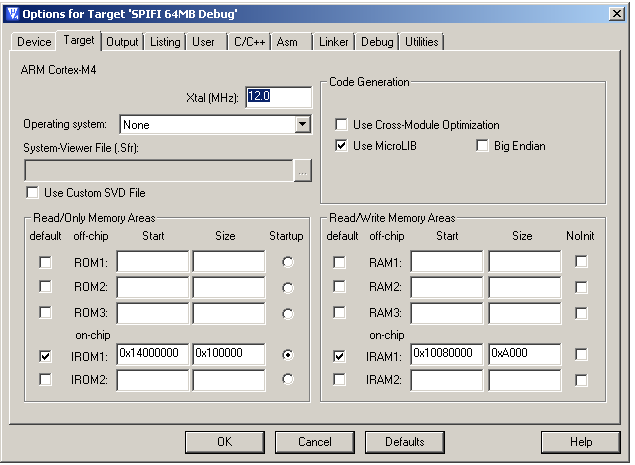Select the Target tab
Viewport: 635px width, 465px height.
(x=79, y=41)
